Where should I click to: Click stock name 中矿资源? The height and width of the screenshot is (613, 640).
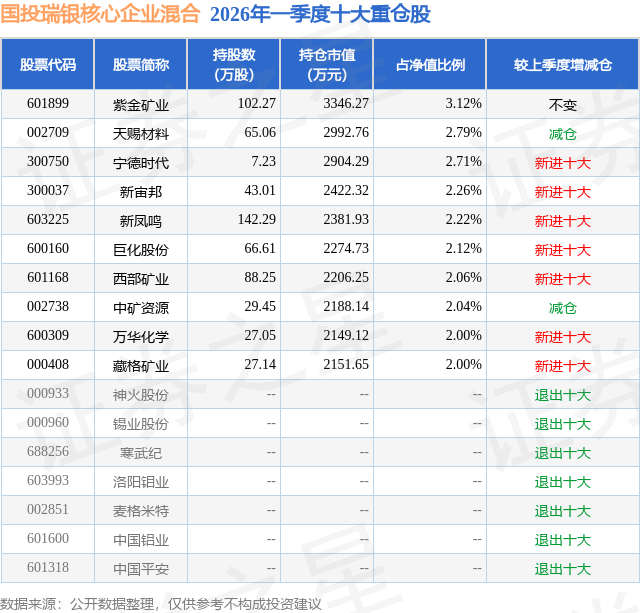[141, 307]
